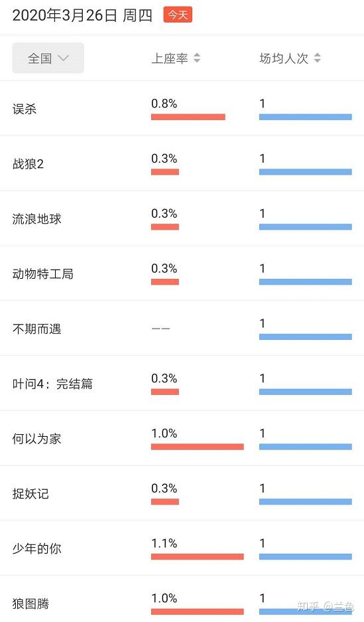This screenshot has height=622, width=364.
Task: Click the blue attendance bar for 误杀
Action: pyautogui.click(x=306, y=117)
